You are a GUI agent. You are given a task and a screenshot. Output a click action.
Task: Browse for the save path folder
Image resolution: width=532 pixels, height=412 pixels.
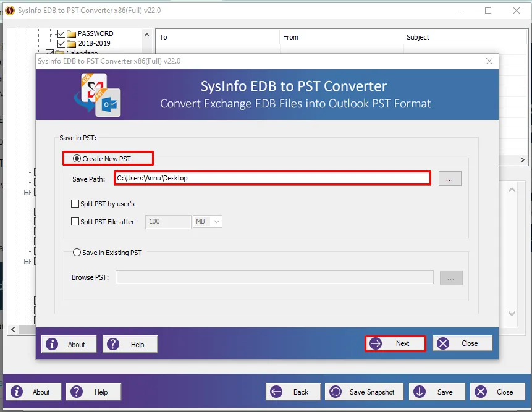tap(450, 179)
